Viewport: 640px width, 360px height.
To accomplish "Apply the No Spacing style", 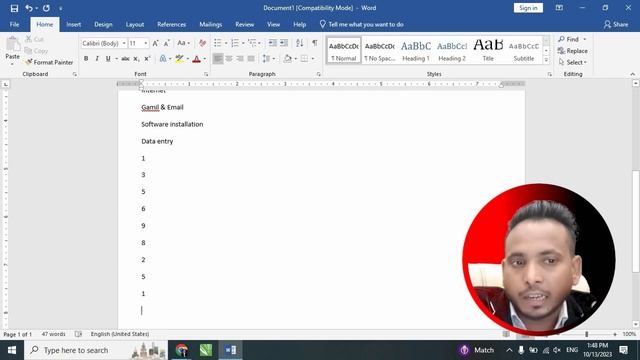I will click(x=380, y=51).
